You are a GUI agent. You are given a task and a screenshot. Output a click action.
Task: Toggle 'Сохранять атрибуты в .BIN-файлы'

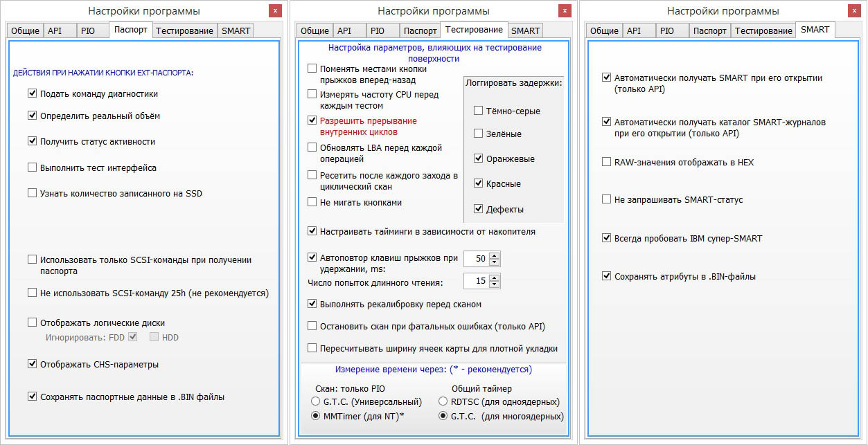click(x=607, y=276)
